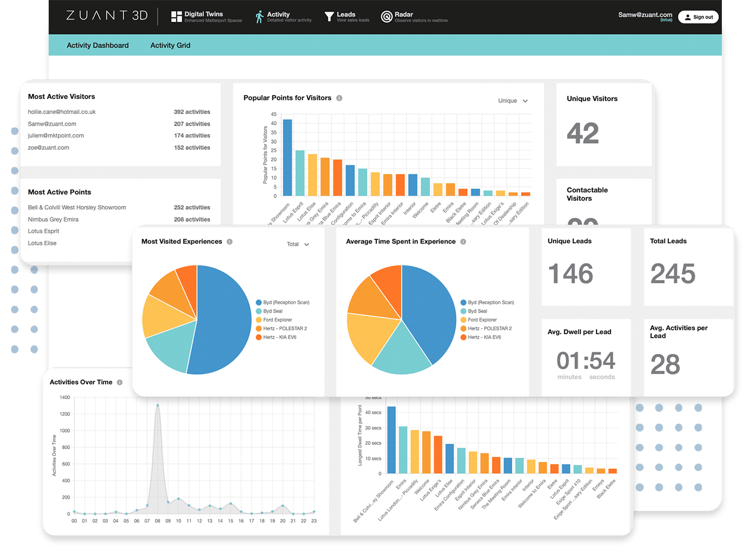Select Lotus Elise in Most Active Points
This screenshot has height=559, width=756.
click(42, 243)
